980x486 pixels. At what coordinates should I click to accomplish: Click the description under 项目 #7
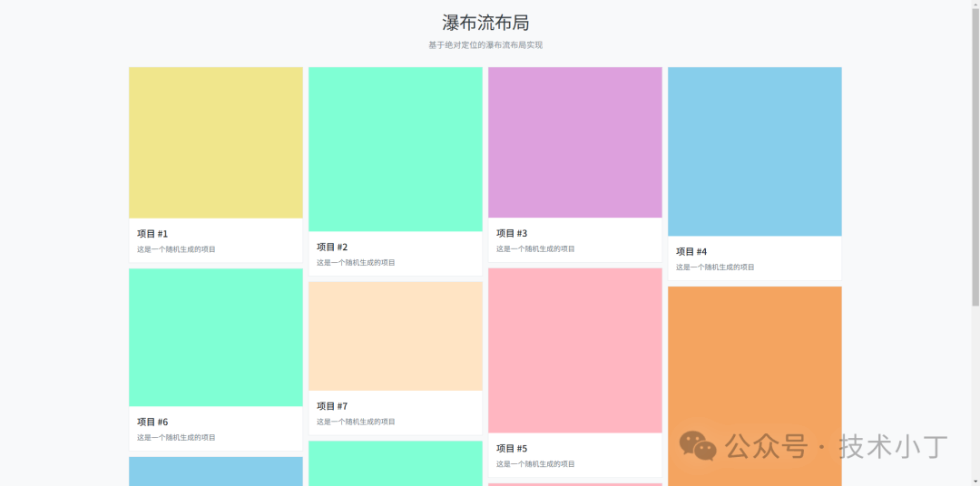[356, 422]
